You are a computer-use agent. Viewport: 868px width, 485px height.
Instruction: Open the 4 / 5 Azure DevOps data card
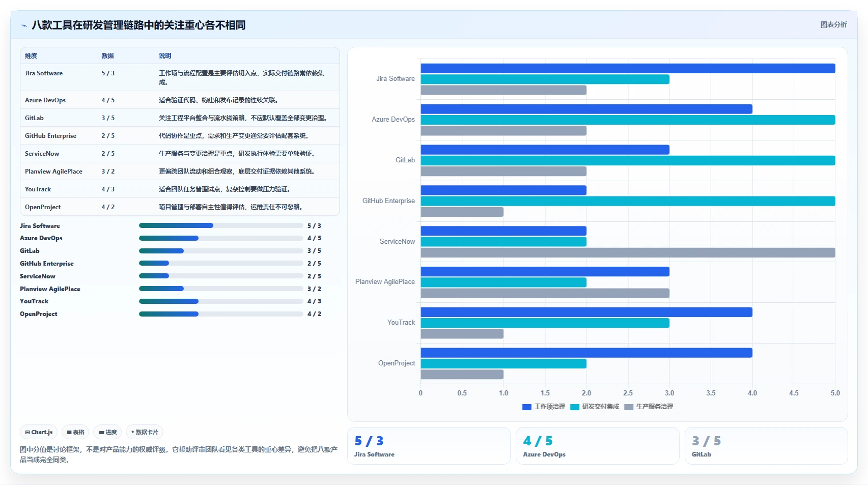pos(597,446)
